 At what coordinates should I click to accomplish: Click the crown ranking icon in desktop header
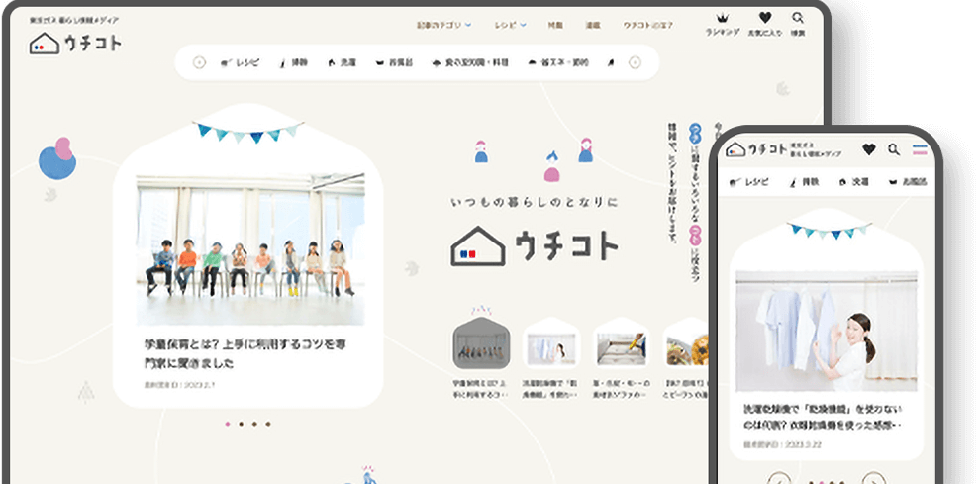(x=722, y=19)
